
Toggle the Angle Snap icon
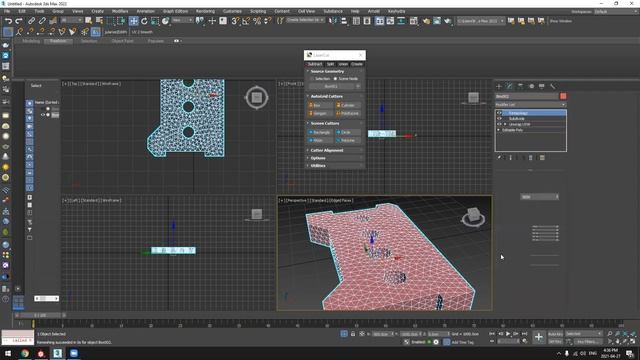pyautogui.click(x=246, y=21)
